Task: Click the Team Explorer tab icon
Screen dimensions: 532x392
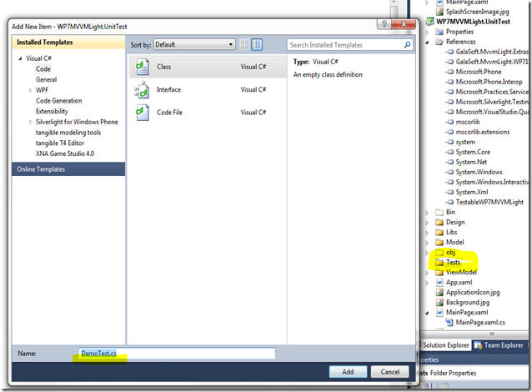Action: click(x=478, y=345)
